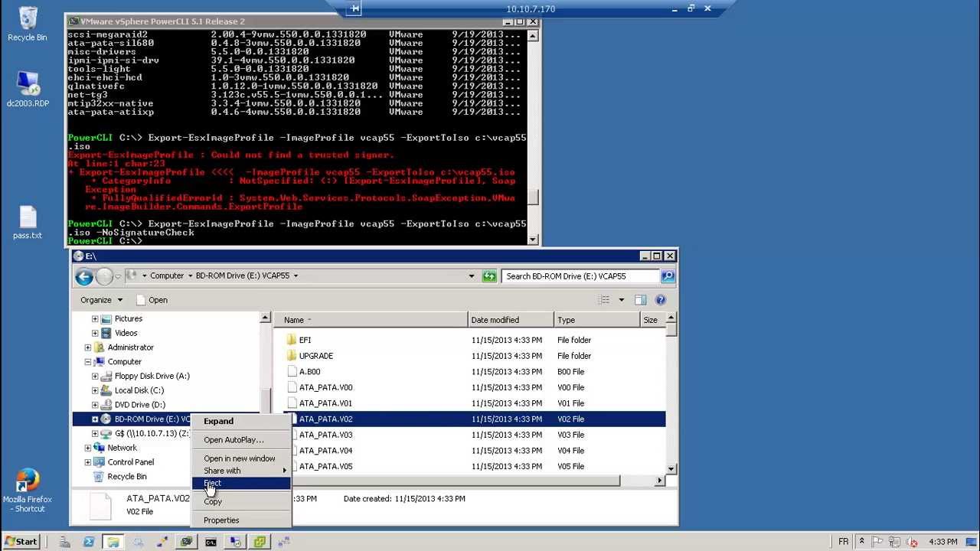Click the Search BD-ROM Drive input field
Screen dimensions: 980x551
pyautogui.click(x=580, y=276)
